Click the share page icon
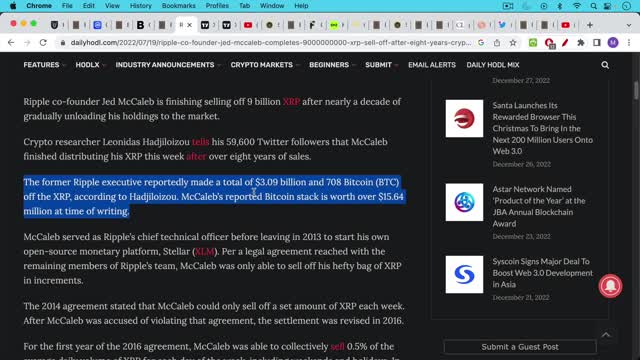Viewport: 640px width, 360px height. (x=497, y=42)
